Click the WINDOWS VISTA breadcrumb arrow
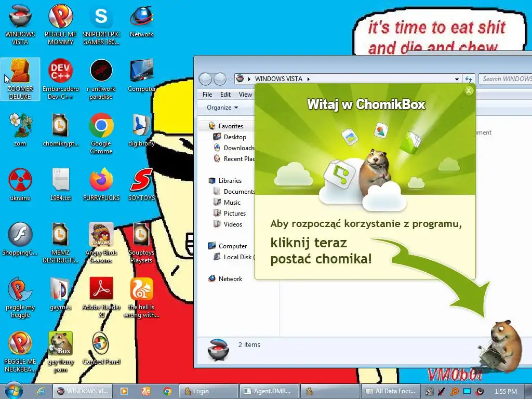This screenshot has width=532, height=399. pos(309,79)
